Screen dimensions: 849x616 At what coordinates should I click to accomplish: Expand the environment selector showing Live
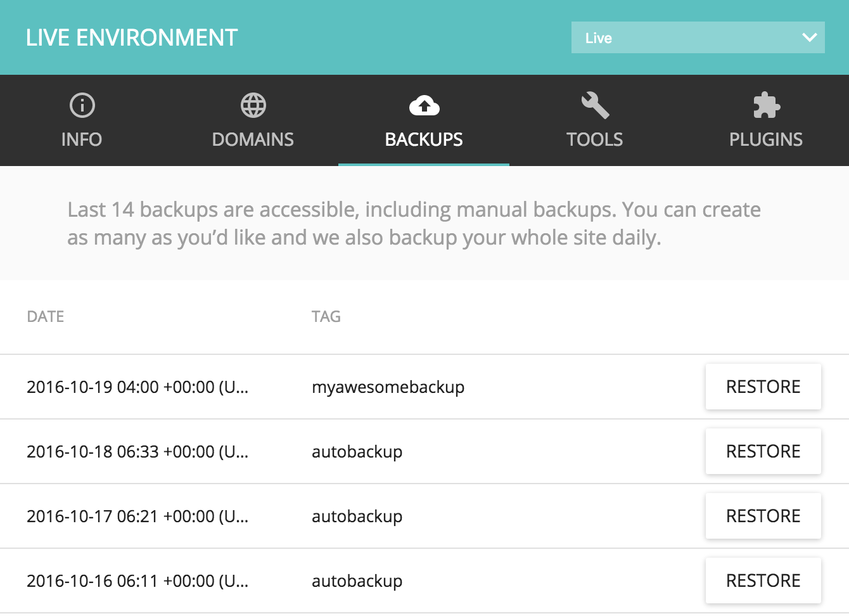coord(697,37)
